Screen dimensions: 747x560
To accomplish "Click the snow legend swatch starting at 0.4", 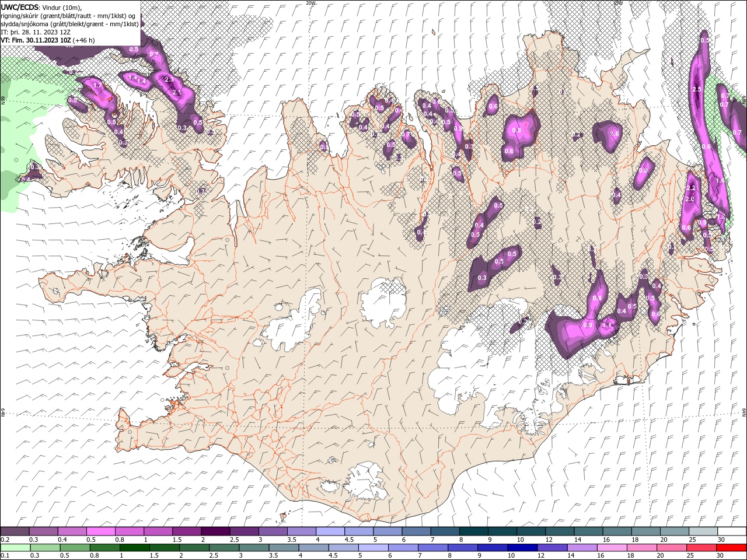I will point(72,531).
